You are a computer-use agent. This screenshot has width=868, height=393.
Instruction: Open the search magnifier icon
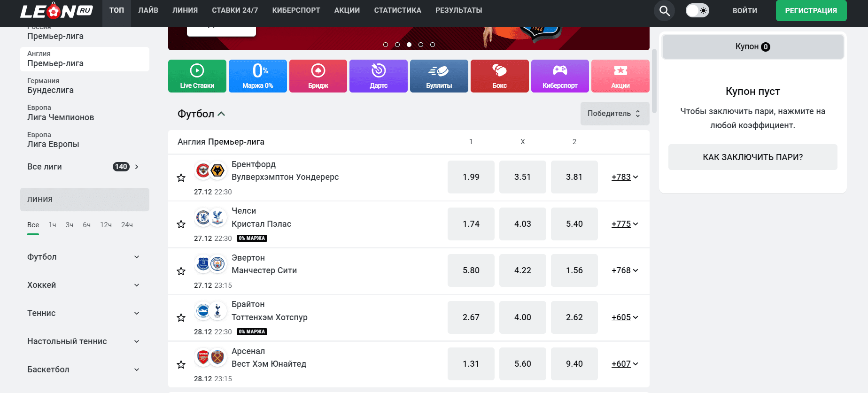tap(664, 10)
